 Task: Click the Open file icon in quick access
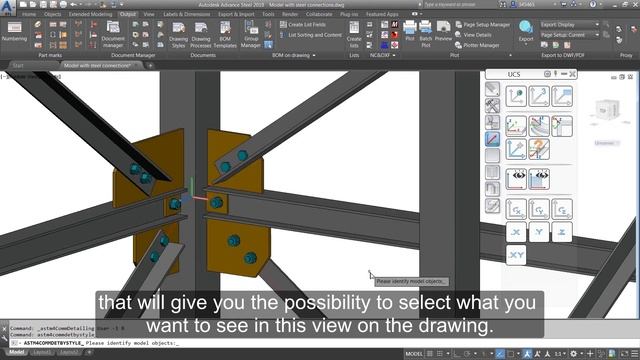pyautogui.click(x=33, y=4)
